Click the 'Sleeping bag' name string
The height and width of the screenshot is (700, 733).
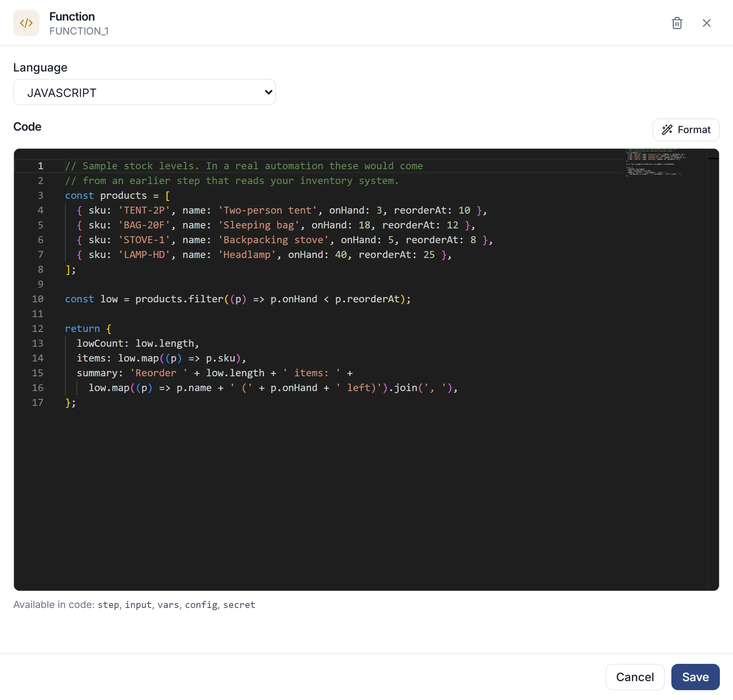tap(259, 225)
